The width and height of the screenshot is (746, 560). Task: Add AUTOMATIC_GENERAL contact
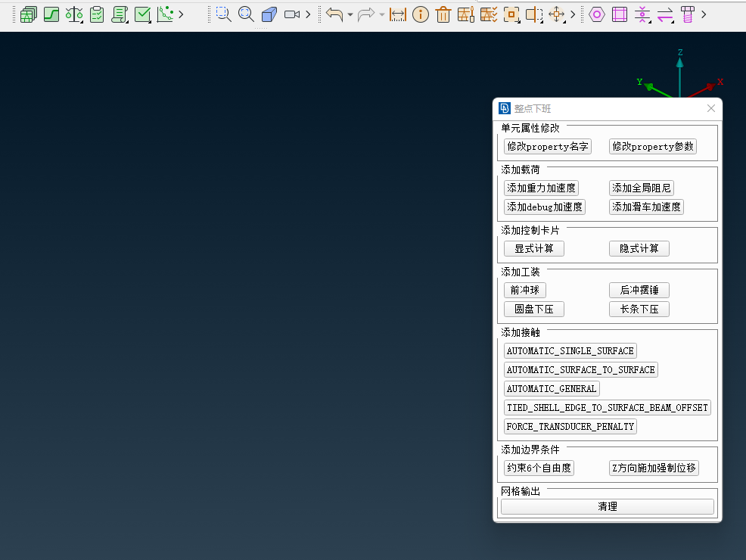(x=552, y=389)
